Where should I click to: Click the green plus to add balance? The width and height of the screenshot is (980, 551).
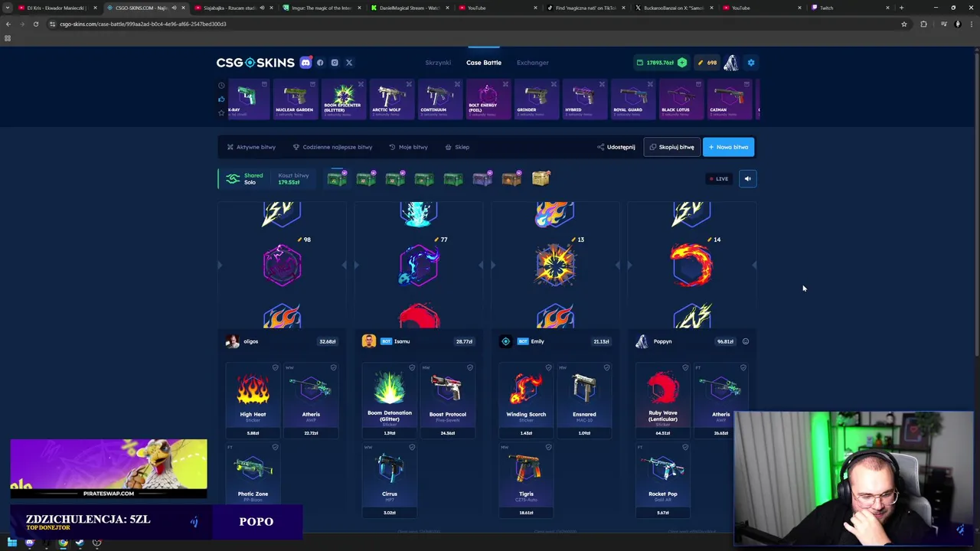click(682, 63)
